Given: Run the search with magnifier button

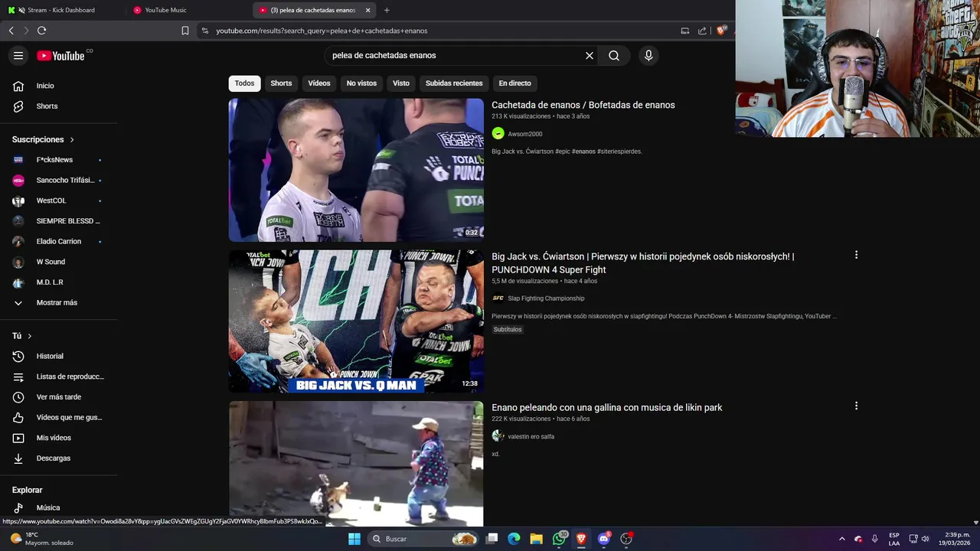Looking at the screenshot, I should [614, 55].
